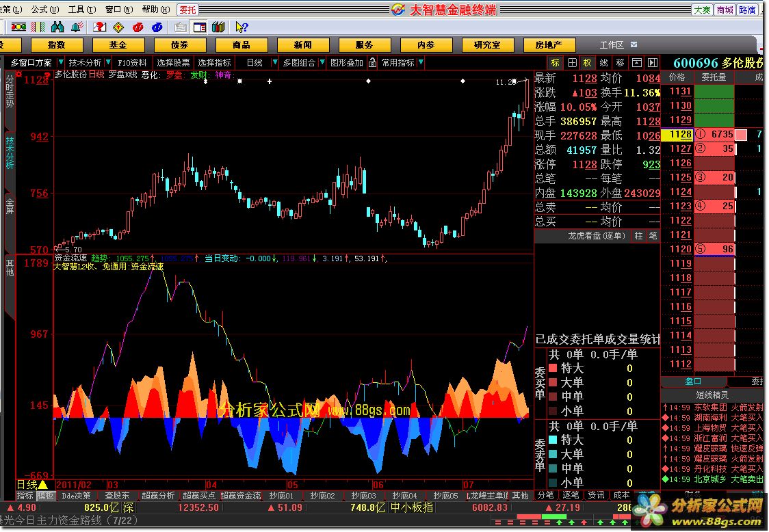Click the 北京城乡 大笔卖出 alert row
This screenshot has width=769, height=532.
click(713, 479)
